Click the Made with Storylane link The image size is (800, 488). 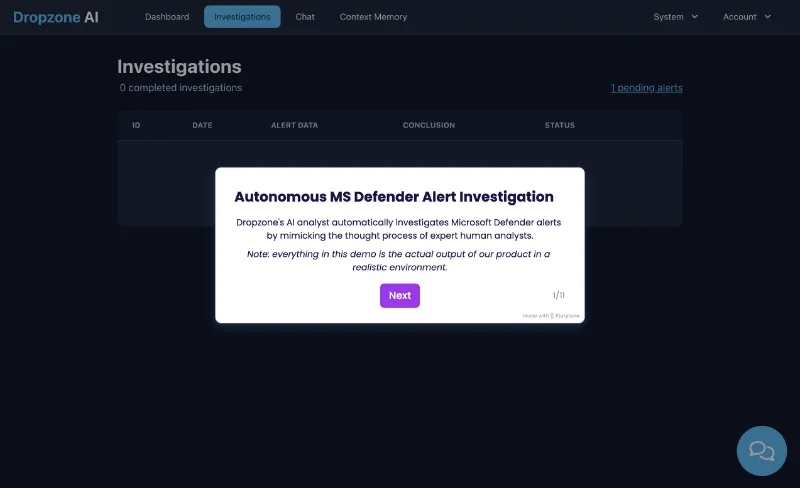pyautogui.click(x=551, y=316)
